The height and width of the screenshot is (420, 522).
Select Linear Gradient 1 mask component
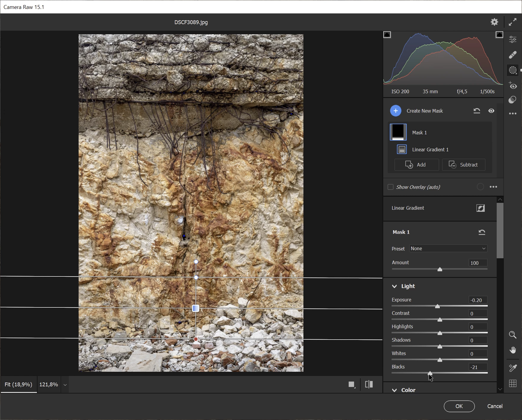430,150
